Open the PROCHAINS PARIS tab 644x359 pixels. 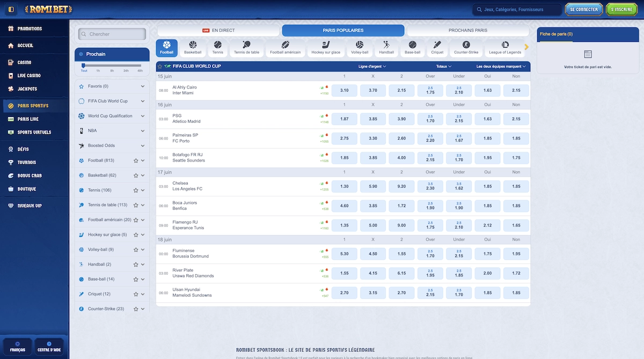coord(467,30)
